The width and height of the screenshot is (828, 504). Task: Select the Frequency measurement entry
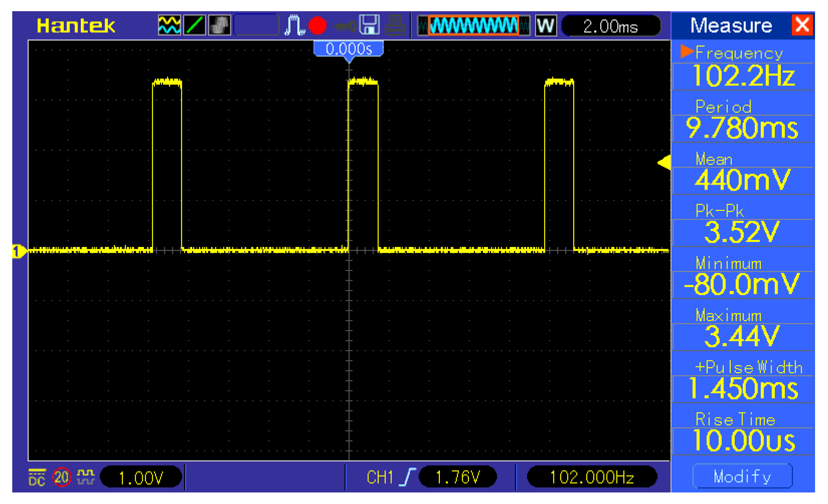[x=739, y=53]
